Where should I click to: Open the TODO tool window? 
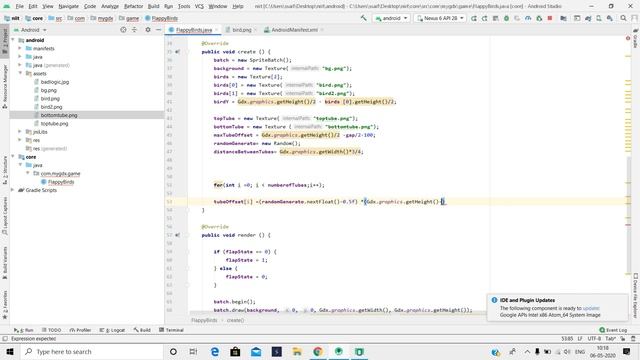tap(51, 330)
